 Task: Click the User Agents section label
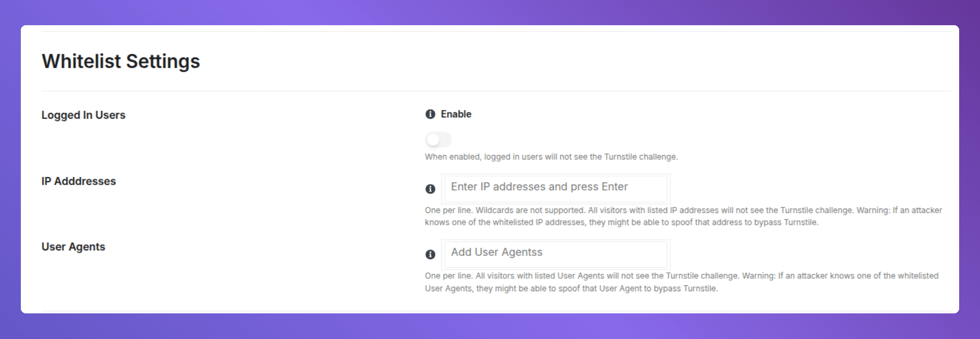(73, 246)
